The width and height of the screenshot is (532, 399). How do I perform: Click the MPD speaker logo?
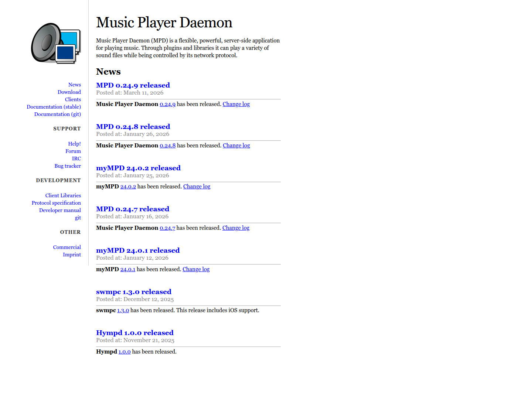tap(56, 43)
